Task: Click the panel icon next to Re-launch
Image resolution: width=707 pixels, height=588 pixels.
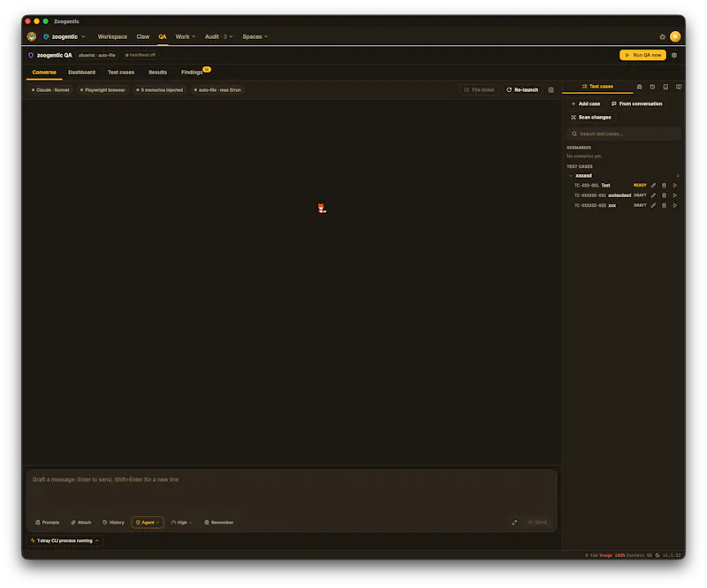Action: 551,90
